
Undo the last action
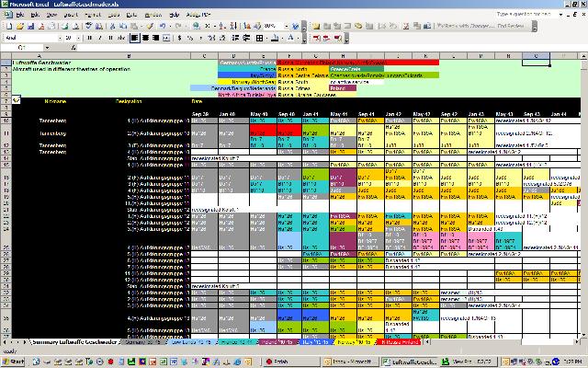(x=162, y=26)
